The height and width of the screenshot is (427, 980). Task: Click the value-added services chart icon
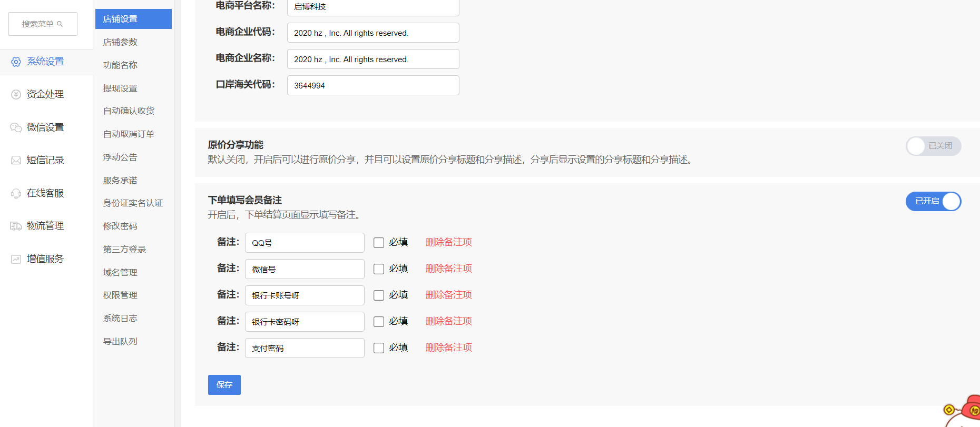pos(16,259)
